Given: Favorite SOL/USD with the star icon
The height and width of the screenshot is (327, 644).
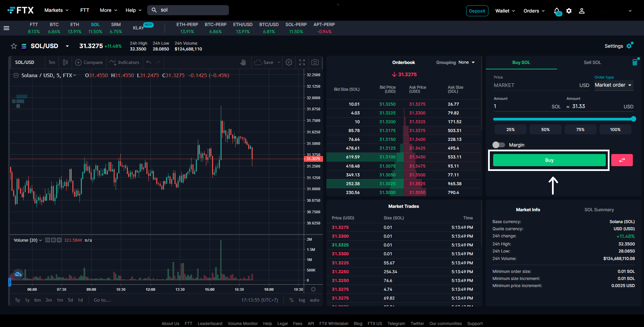Looking at the screenshot, I should click(x=14, y=46).
